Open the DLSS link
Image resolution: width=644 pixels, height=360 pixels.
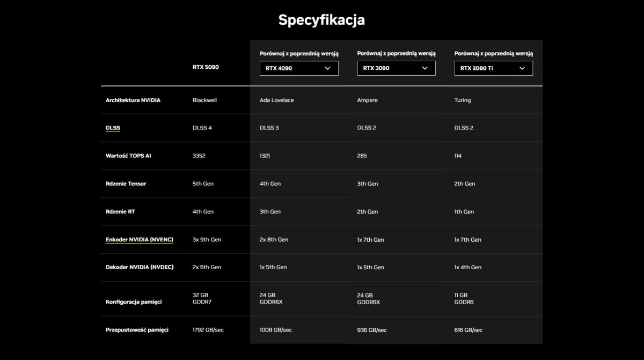[x=113, y=128]
